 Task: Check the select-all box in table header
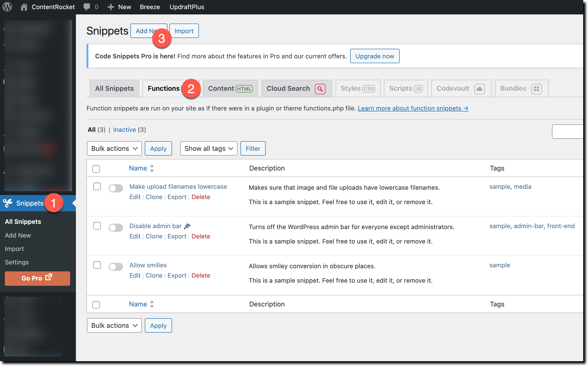pos(96,169)
